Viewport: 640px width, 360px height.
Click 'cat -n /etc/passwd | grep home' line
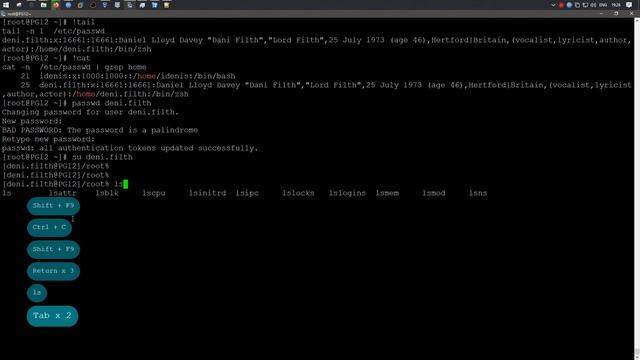[74, 67]
